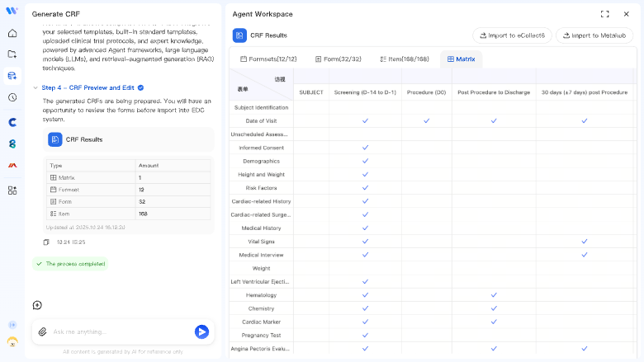Toggle Date of Visit check under Screening
The width and height of the screenshot is (644, 362).
pyautogui.click(x=365, y=121)
